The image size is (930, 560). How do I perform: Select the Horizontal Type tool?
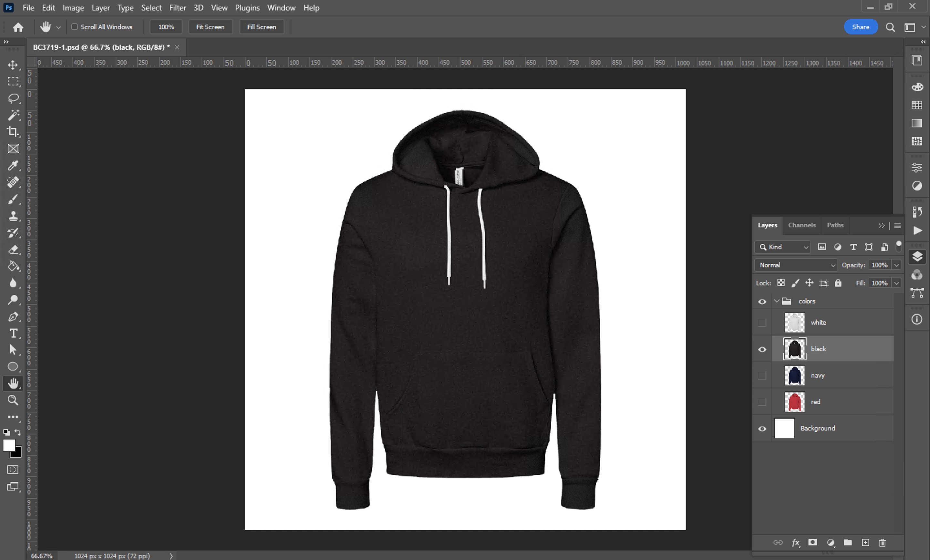pyautogui.click(x=13, y=333)
